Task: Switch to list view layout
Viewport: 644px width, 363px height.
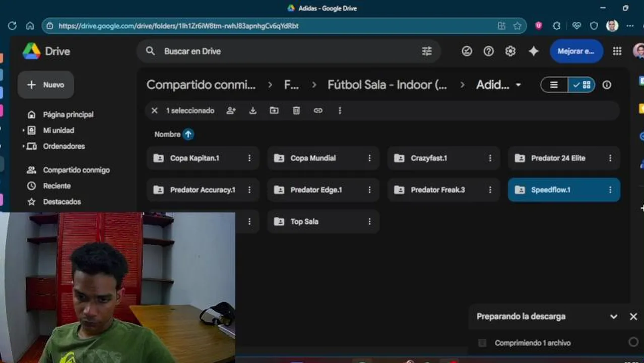Action: coord(554,85)
